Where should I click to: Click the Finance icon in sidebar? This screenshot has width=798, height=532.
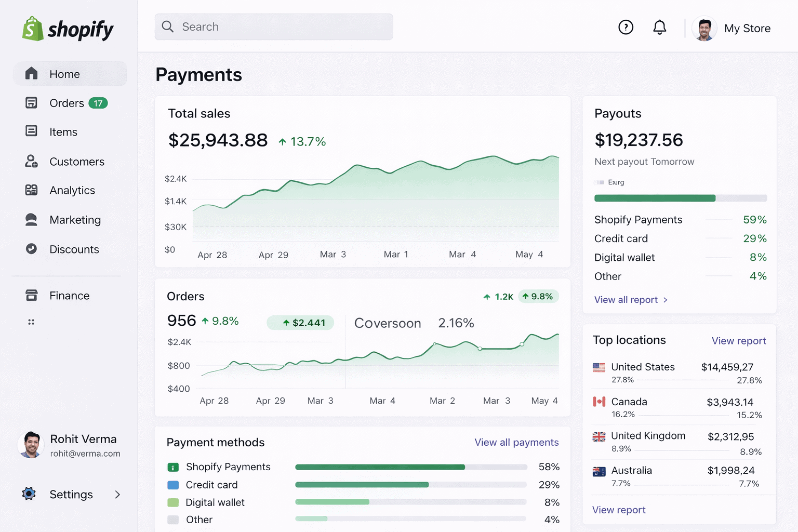coord(31,295)
